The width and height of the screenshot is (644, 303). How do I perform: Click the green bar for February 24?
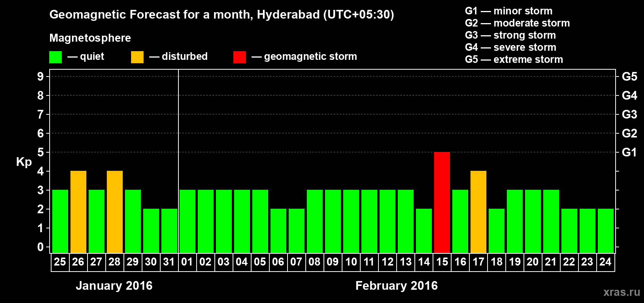point(606,231)
